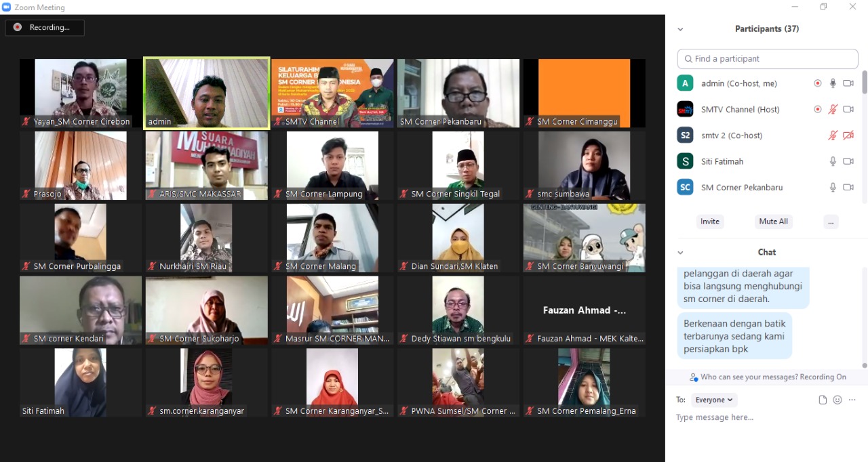Collapse the Chat panel chevron
The width and height of the screenshot is (868, 462).
pos(680,252)
